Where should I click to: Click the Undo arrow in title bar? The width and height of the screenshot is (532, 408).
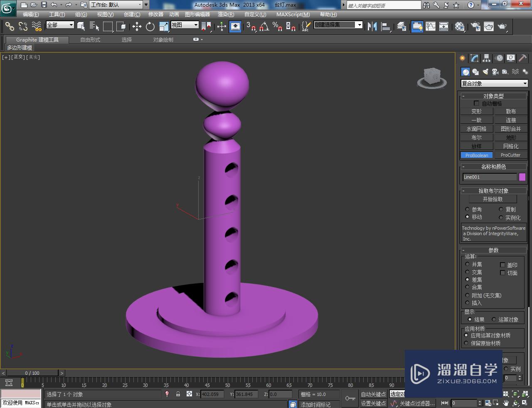tap(54, 5)
